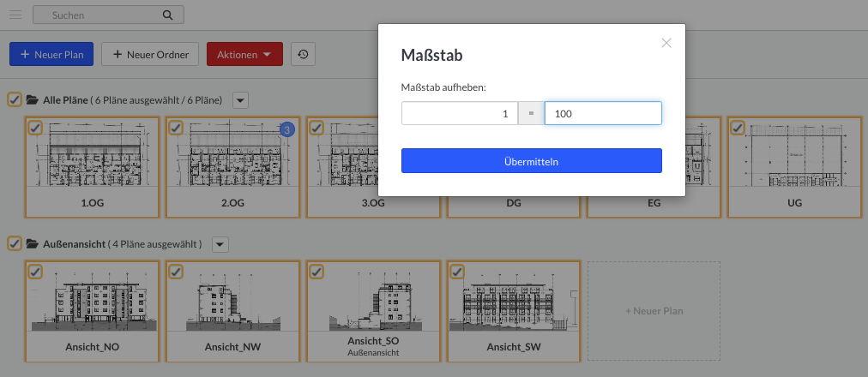
Task: Click the Alle Pläne folder icon
Action: point(33,100)
